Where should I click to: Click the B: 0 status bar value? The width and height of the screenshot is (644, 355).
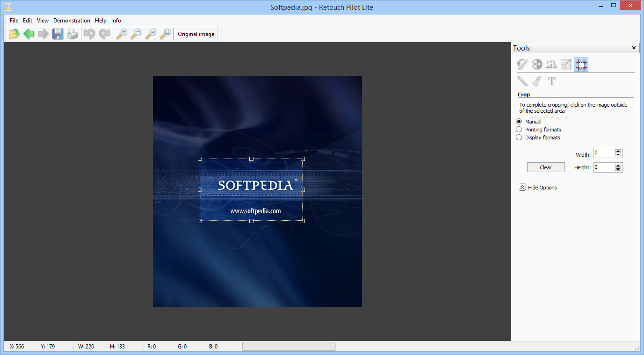(213, 347)
